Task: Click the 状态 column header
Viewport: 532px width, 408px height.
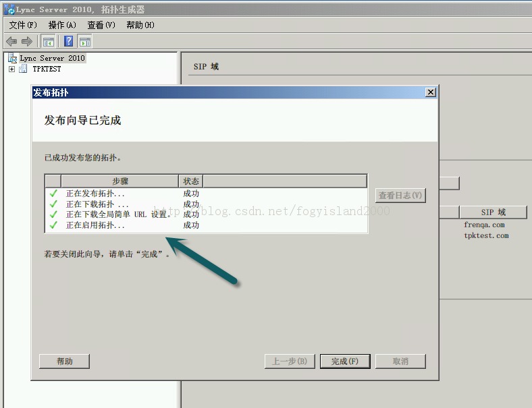Action: (x=190, y=181)
